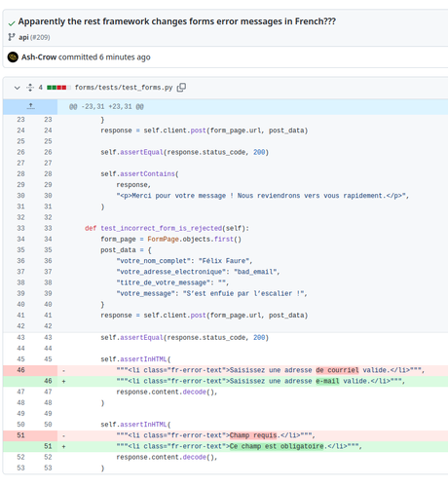The image size is (448, 487).
Task: Expand up arrow in hunk header
Action: 30,106
